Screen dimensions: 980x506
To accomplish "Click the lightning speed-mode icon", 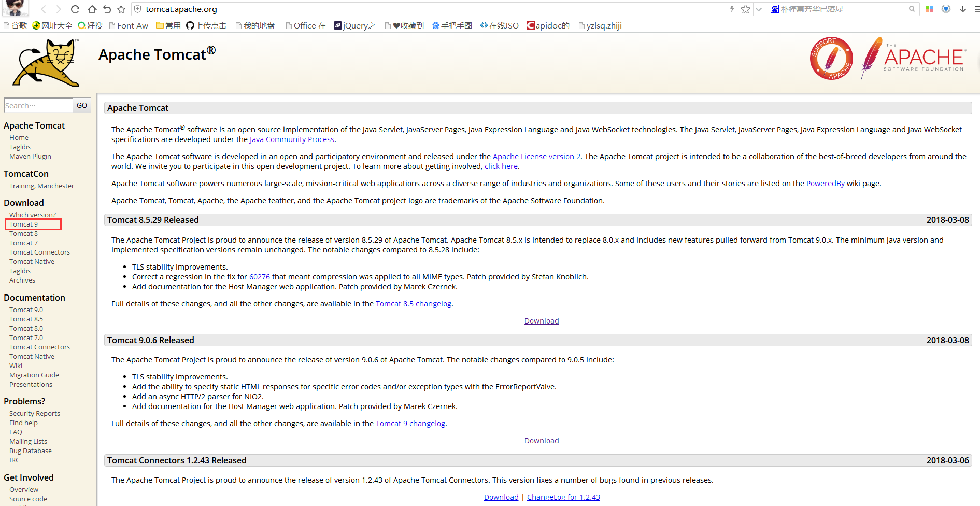I will (x=732, y=9).
